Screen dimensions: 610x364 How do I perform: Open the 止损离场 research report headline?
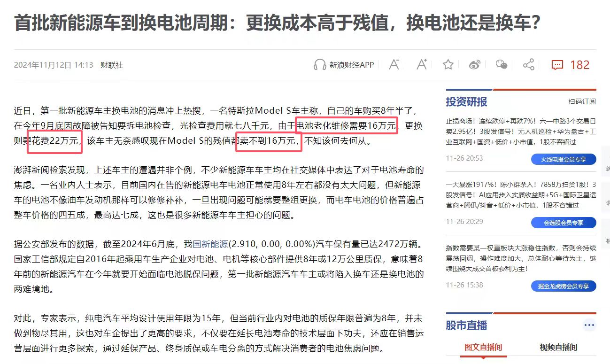(x=521, y=131)
